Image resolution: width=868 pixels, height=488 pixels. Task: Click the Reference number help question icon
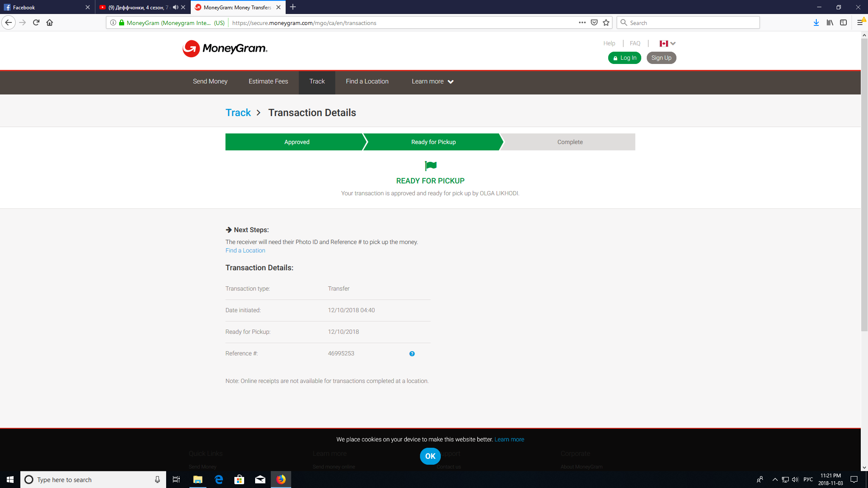[412, 354]
